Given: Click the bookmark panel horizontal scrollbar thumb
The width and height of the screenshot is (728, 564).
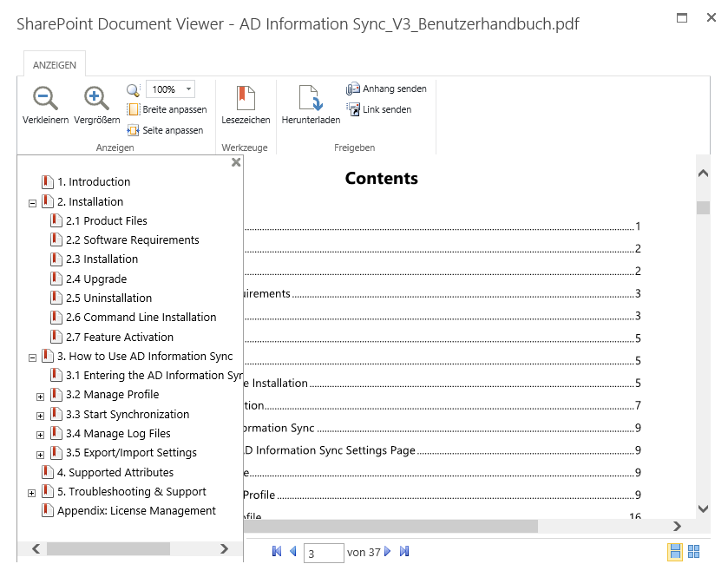Looking at the screenshot, I should pos(108,549).
